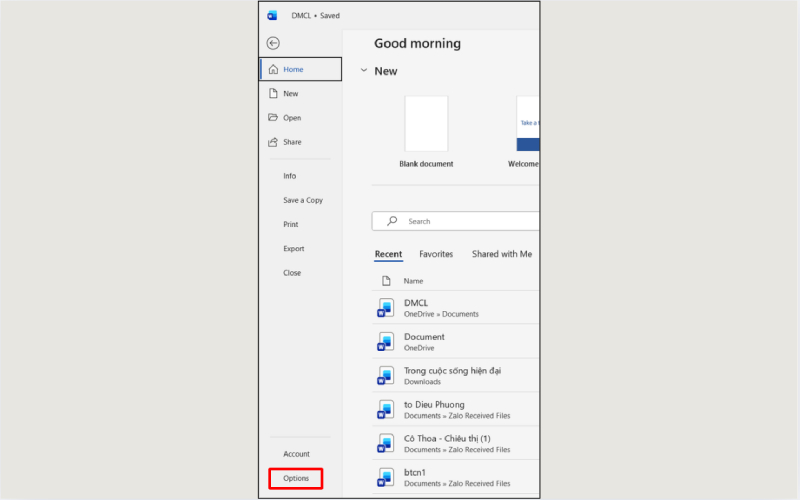
Task: Click the back arrow icon
Action: [x=273, y=43]
